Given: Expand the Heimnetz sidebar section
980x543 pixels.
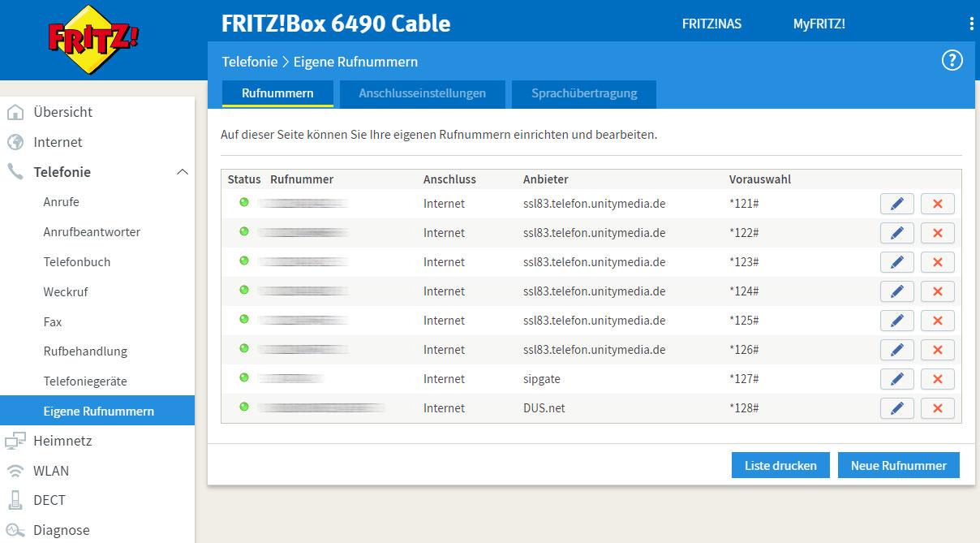Looking at the screenshot, I should [x=62, y=441].
